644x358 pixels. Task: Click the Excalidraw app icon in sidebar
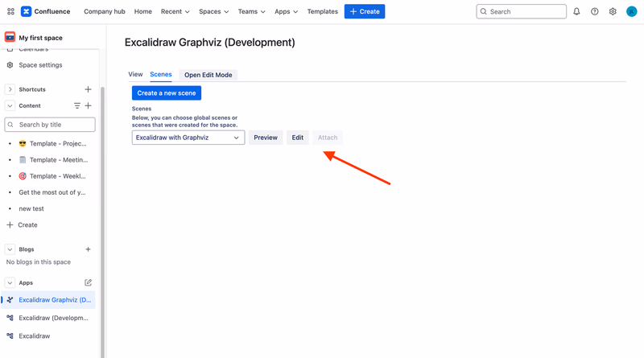10,335
